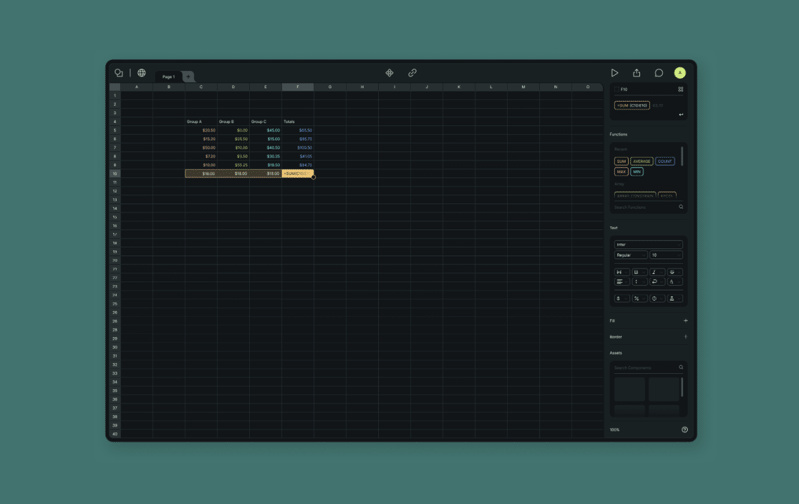Click the $45.00 cell in Group C
This screenshot has height=504, width=799.
(265, 130)
